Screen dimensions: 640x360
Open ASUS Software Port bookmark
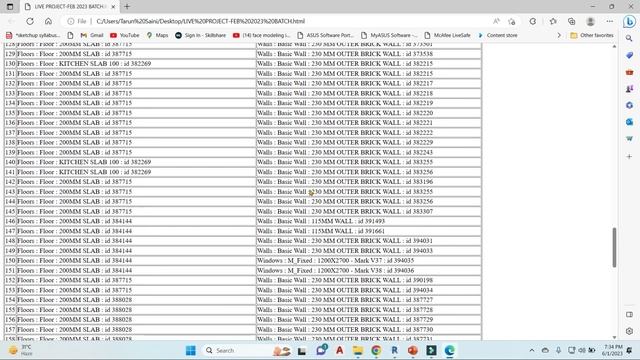325,36
